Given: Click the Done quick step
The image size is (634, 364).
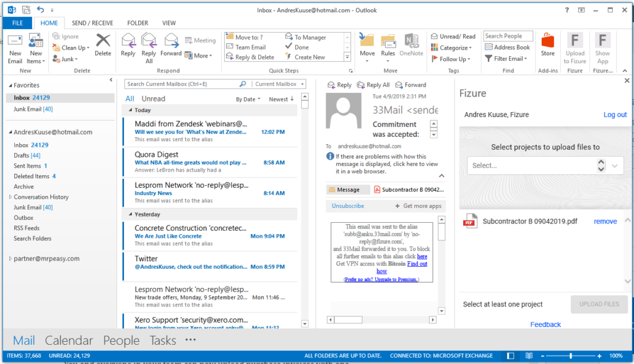Looking at the screenshot, I should (297, 47).
